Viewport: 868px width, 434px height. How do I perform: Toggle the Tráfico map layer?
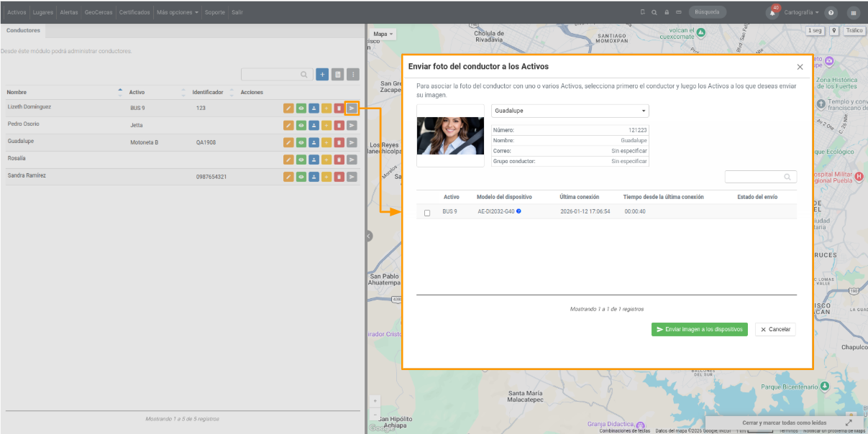tap(854, 31)
